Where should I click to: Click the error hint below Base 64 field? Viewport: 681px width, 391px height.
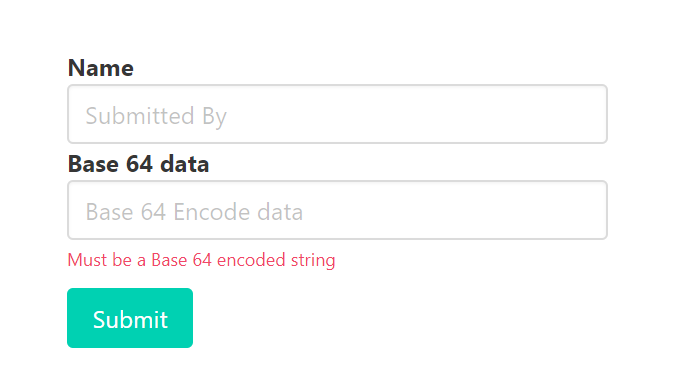pyautogui.click(x=201, y=260)
